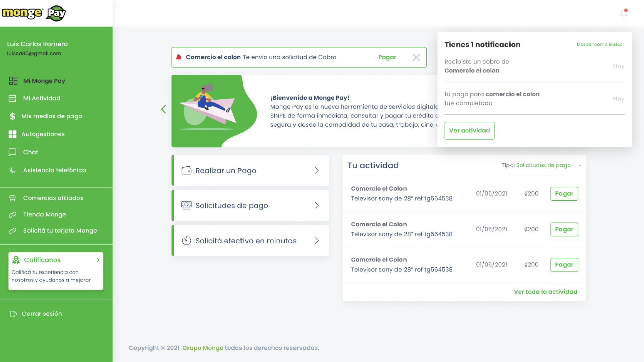This screenshot has width=644, height=362.
Task: Click the Monge Pay logo
Action: pos(34,13)
